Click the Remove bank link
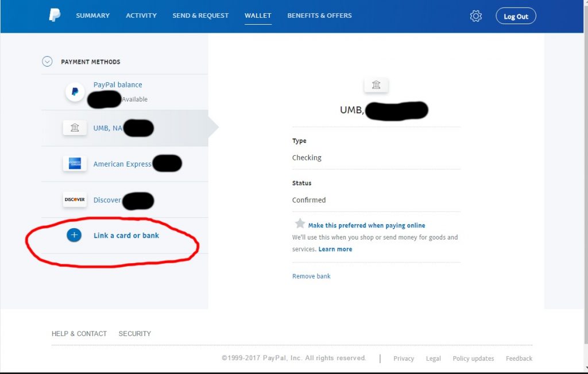 coord(311,276)
